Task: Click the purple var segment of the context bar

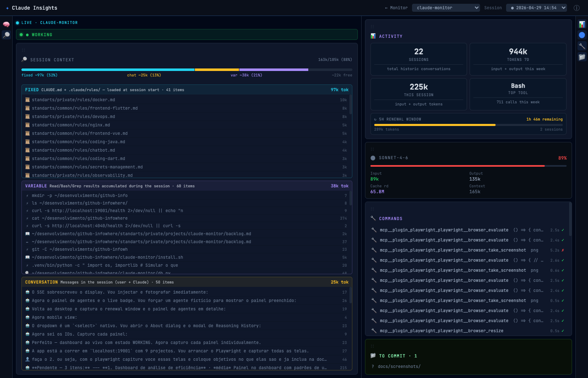Action: click(x=274, y=70)
